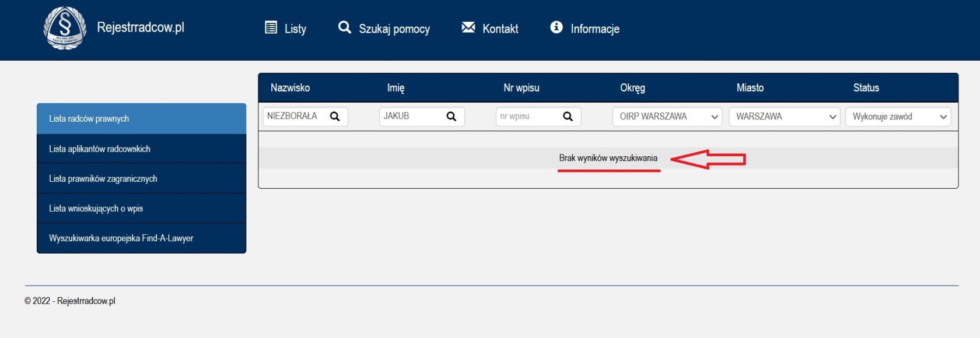
Task: Click the envelope icon beside Kontakt
Action: point(468,27)
